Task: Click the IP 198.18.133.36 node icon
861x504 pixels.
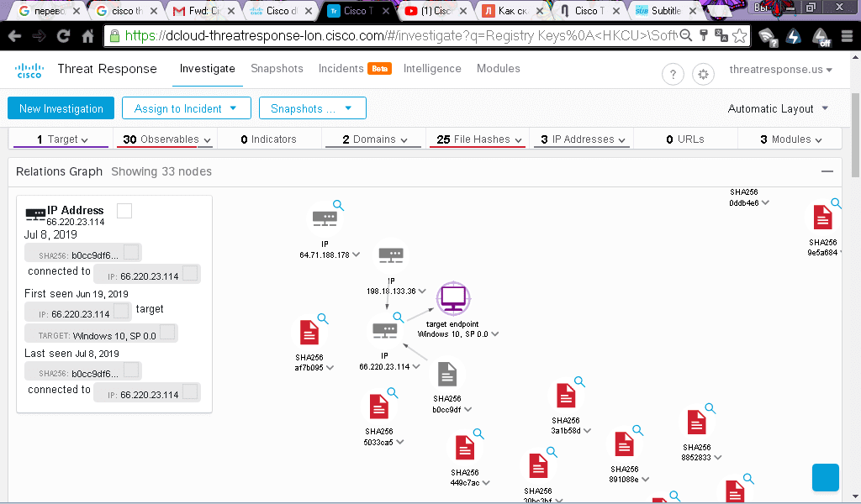Action: [x=391, y=255]
